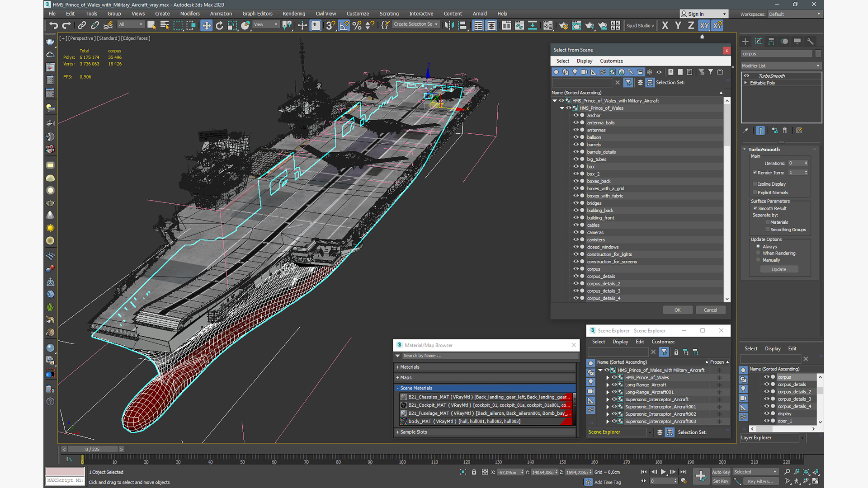Toggle visibility eye for the balloon row

click(x=576, y=137)
